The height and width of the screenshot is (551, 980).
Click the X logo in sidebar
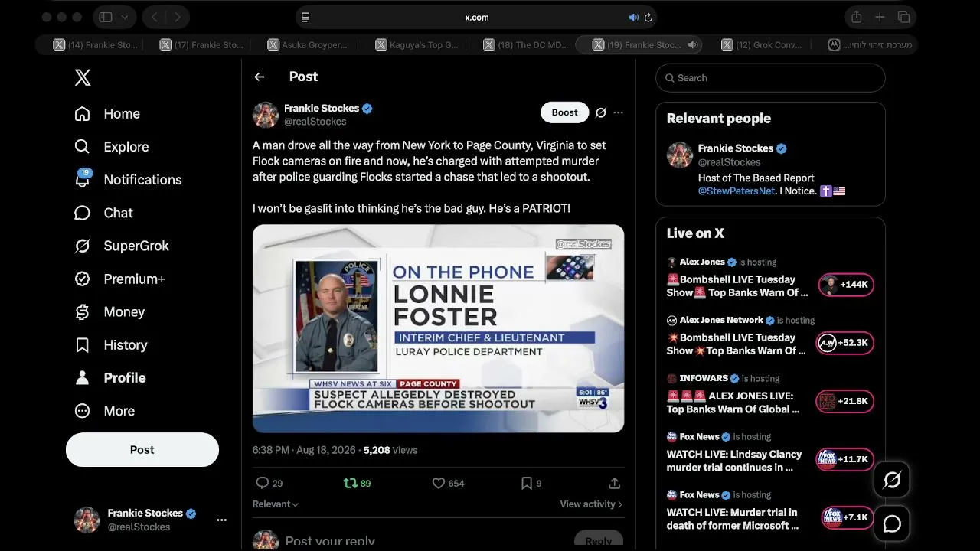[x=83, y=77]
